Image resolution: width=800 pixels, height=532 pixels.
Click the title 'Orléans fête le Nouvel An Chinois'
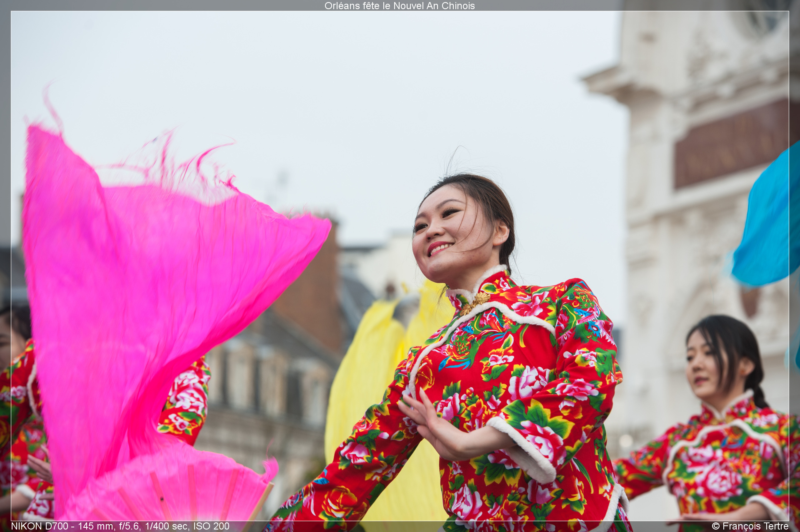[400, 6]
